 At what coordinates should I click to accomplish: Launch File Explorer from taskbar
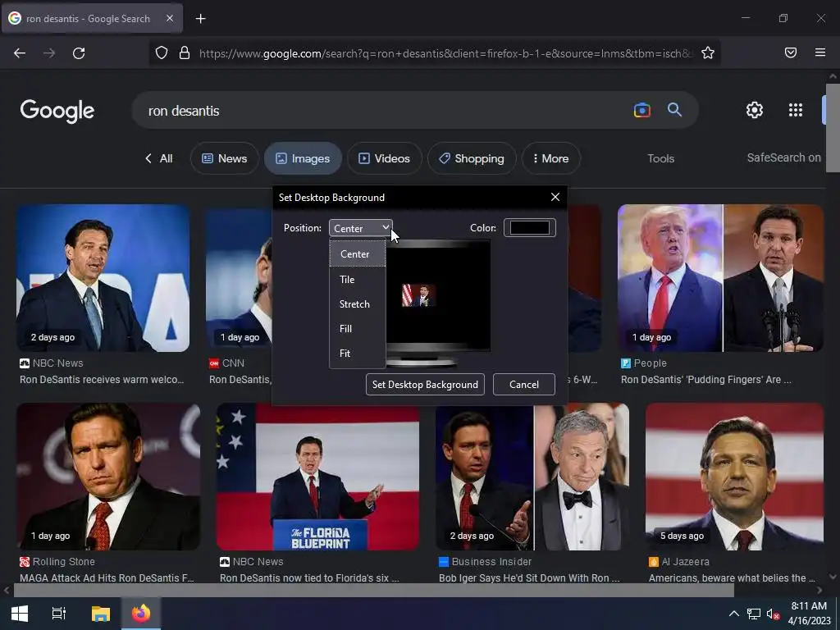(x=100, y=614)
